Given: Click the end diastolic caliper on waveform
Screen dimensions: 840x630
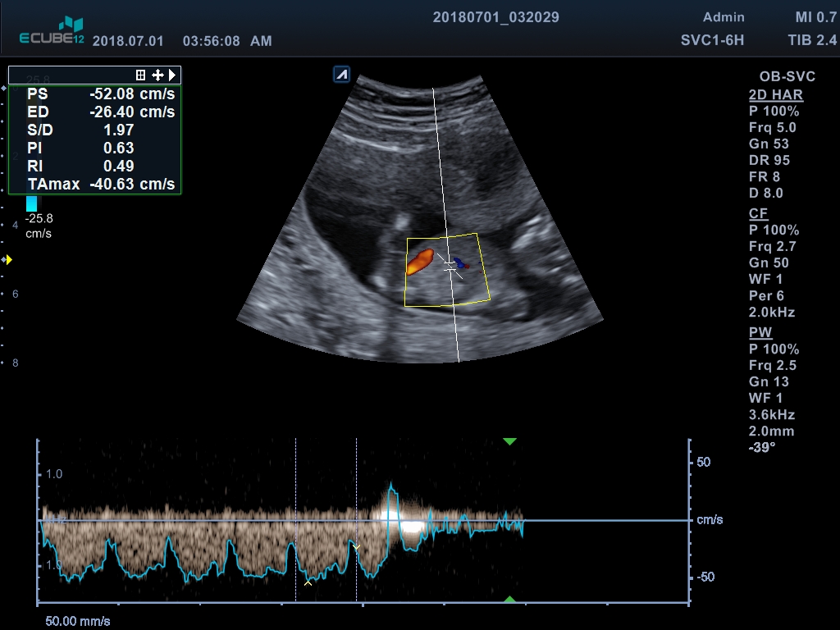Looking at the screenshot, I should (356, 546).
